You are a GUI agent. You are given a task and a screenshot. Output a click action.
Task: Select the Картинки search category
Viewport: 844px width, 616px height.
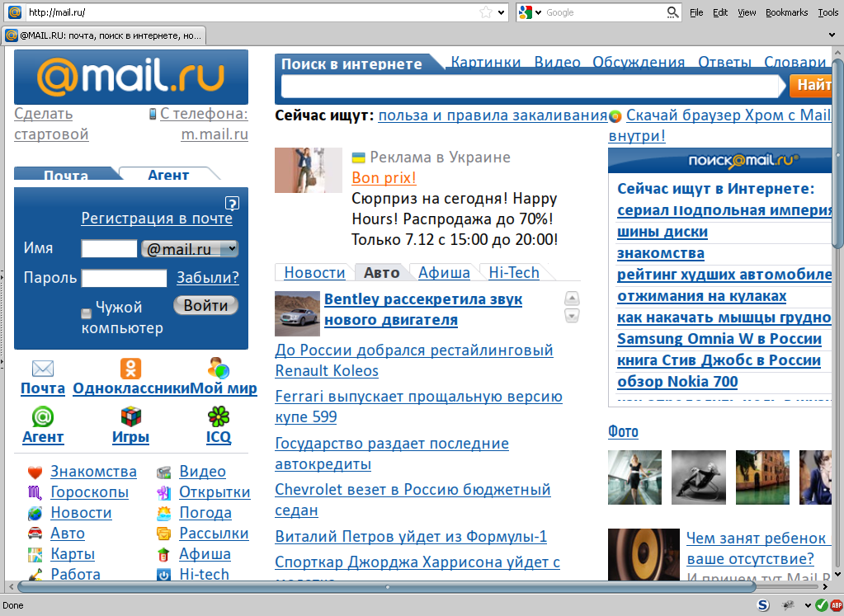[x=485, y=63]
